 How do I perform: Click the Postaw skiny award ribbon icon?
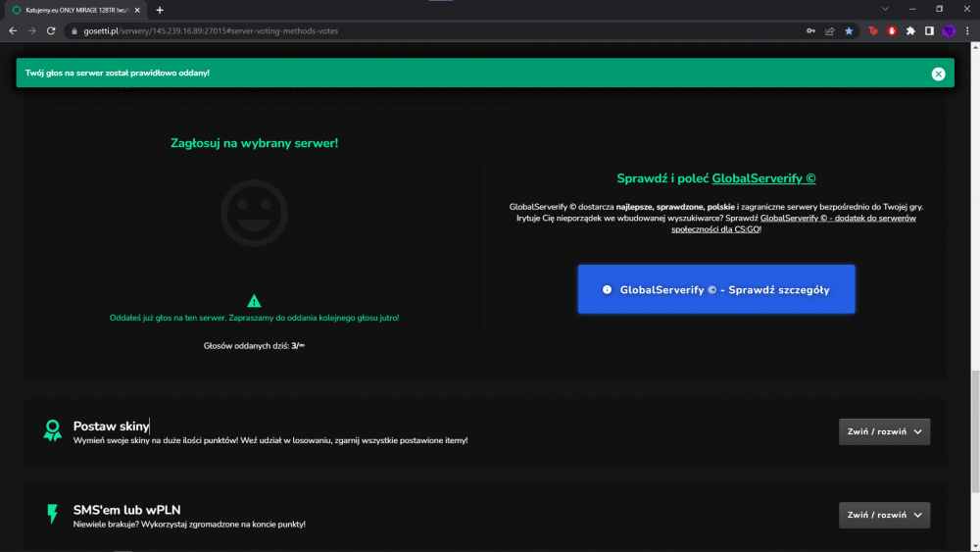[x=53, y=430]
